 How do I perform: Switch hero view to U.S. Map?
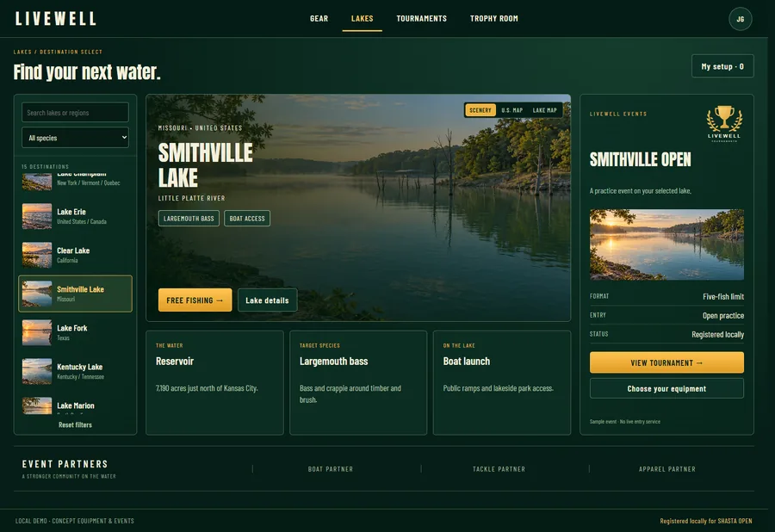512,110
